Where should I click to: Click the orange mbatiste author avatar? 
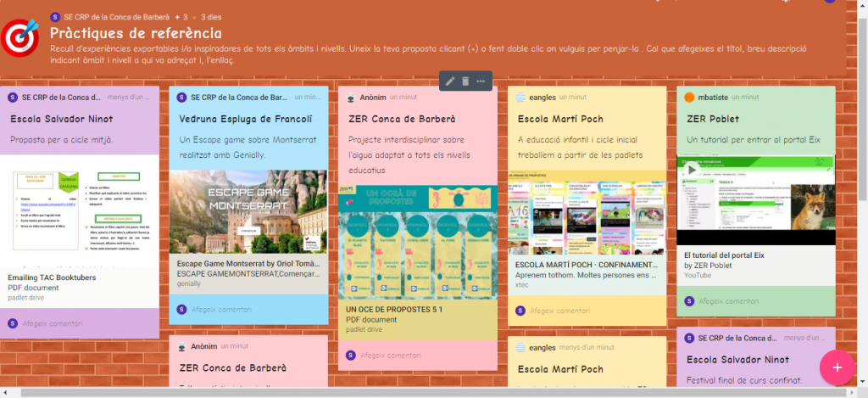click(x=689, y=98)
